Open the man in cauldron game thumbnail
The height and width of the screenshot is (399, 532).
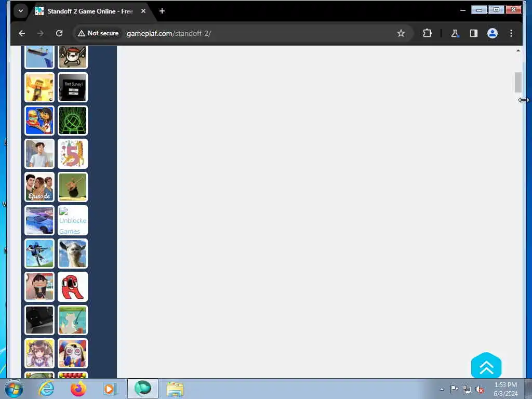pos(73,187)
